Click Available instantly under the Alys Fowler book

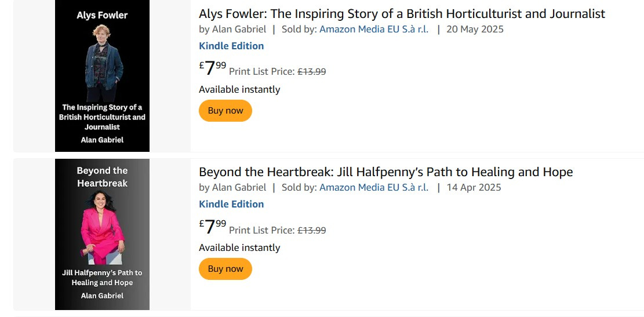point(239,89)
